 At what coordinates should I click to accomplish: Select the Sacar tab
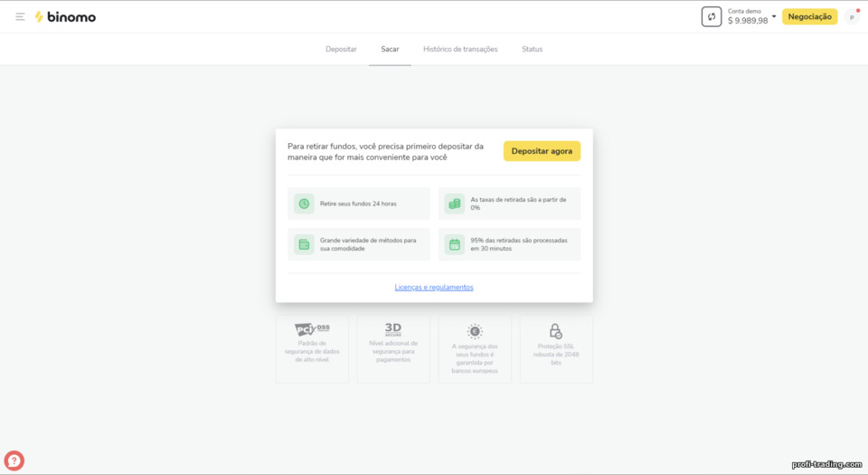[390, 49]
